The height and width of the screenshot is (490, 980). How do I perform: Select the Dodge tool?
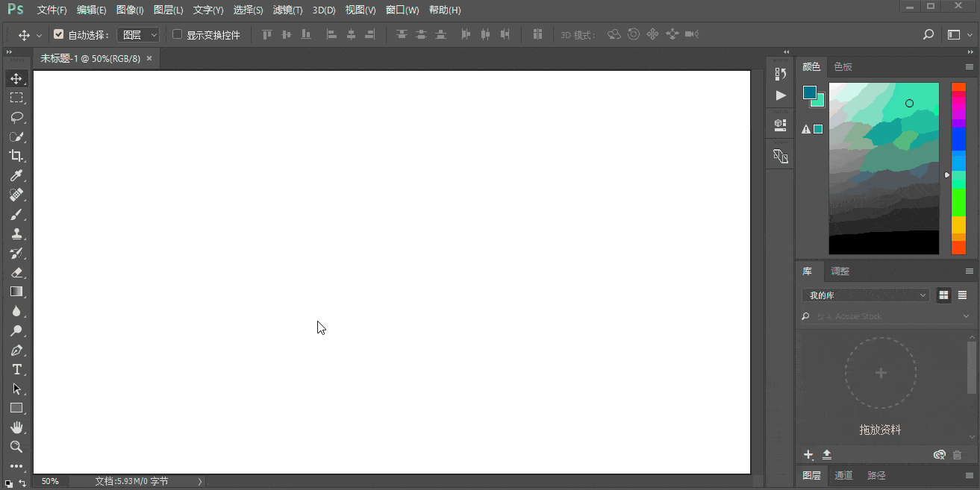16,330
